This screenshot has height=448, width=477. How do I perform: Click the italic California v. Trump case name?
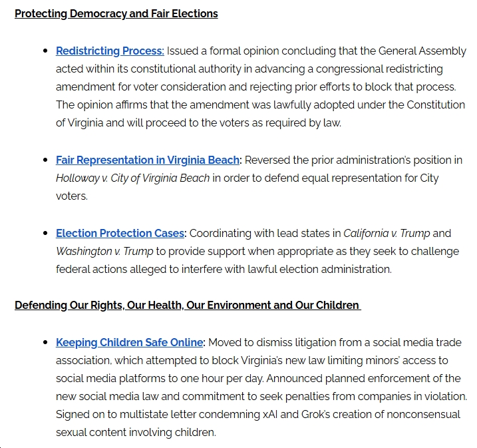[387, 234]
